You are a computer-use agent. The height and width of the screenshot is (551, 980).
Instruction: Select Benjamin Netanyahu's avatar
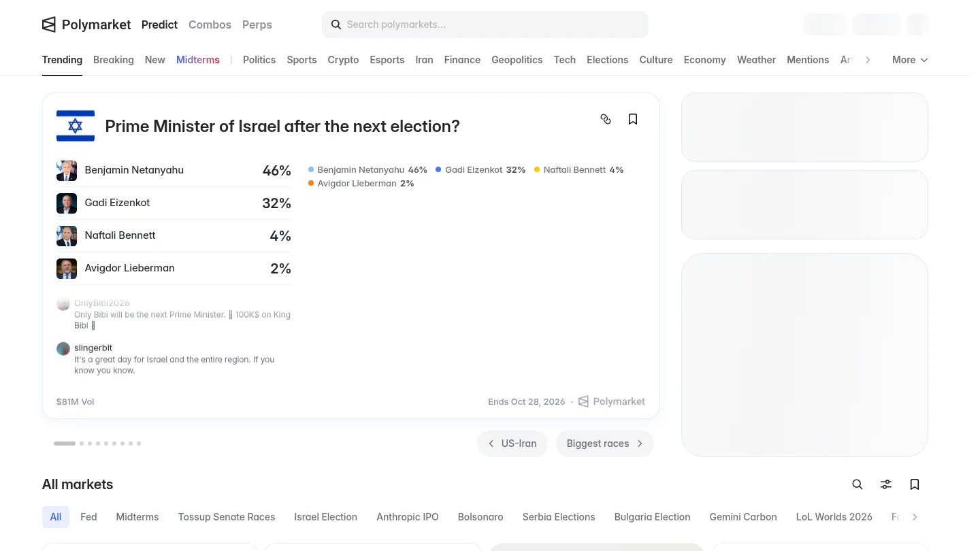click(67, 171)
